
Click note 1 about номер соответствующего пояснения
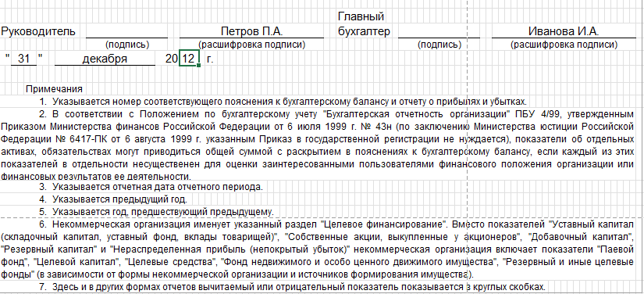[283, 102]
